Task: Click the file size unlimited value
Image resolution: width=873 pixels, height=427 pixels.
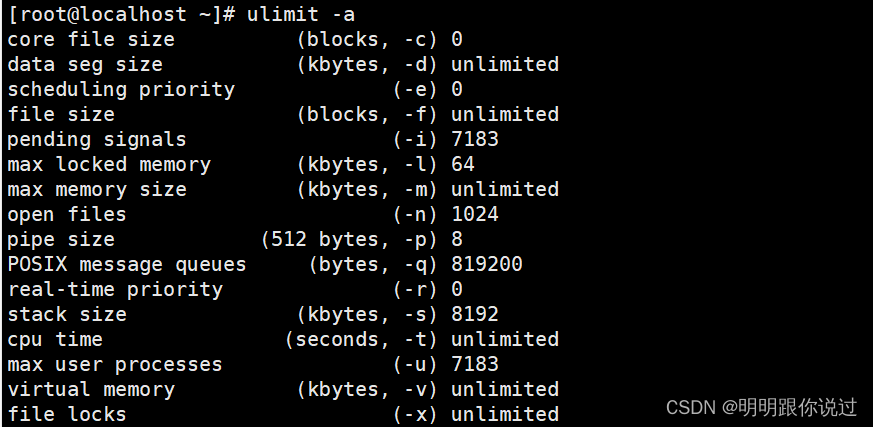Action: pos(505,114)
